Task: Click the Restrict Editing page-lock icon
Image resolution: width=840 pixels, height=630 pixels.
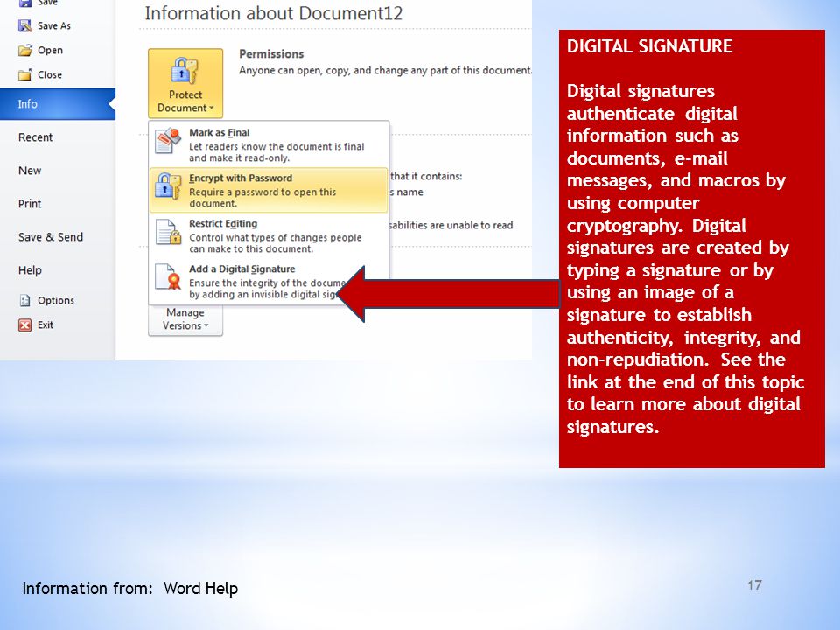Action: click(x=168, y=232)
